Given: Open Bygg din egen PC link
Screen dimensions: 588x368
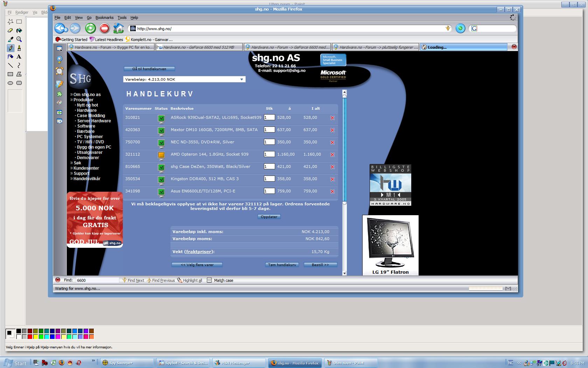Looking at the screenshot, I should [94, 147].
